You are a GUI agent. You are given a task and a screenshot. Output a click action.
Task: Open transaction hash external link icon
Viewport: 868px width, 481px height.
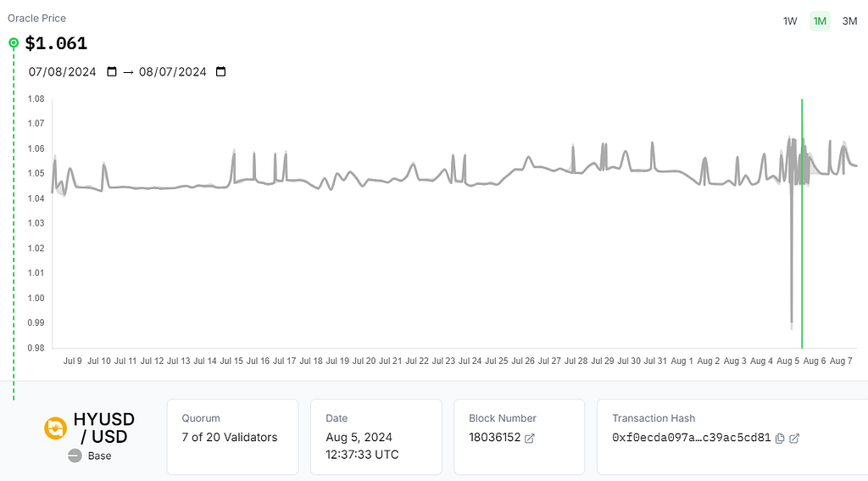794,439
